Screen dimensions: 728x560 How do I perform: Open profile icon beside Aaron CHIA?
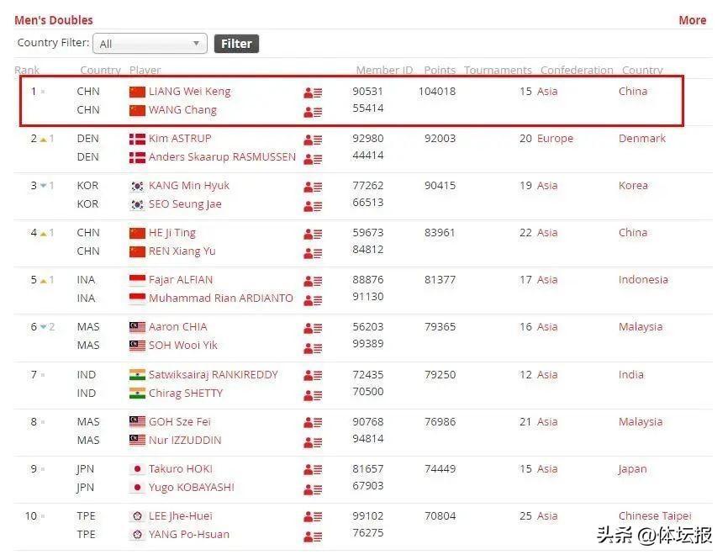pos(313,328)
